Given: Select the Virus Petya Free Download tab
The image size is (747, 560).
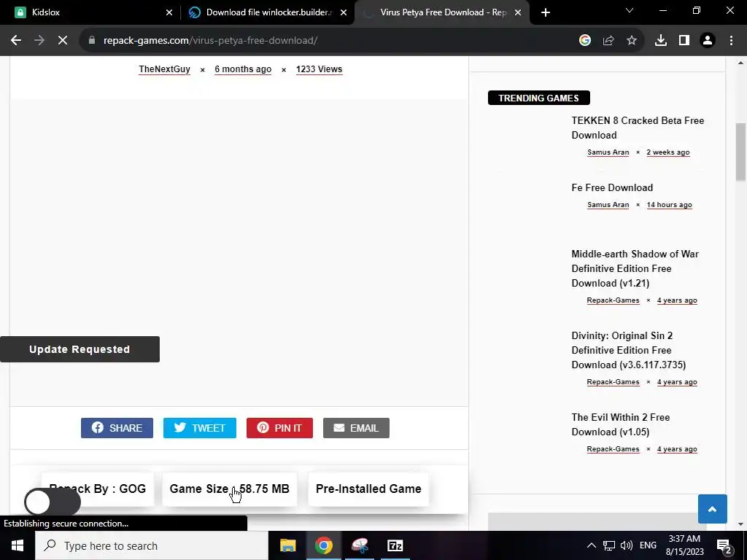Looking at the screenshot, I should (443, 12).
